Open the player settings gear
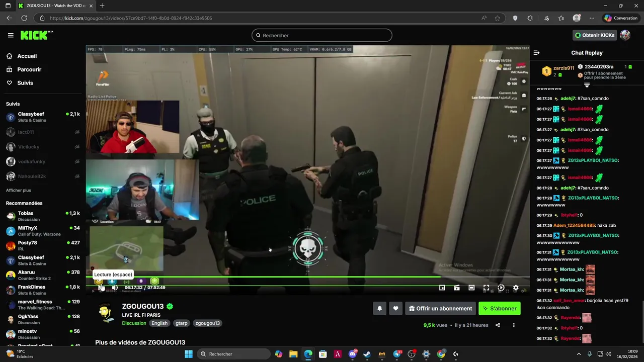Image resolution: width=644 pixels, height=362 pixels. pyautogui.click(x=516, y=288)
